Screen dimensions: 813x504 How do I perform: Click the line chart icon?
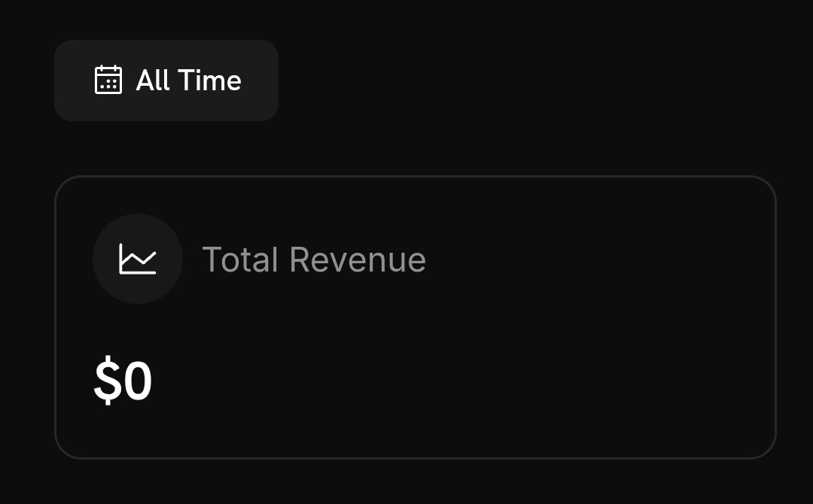pyautogui.click(x=138, y=259)
